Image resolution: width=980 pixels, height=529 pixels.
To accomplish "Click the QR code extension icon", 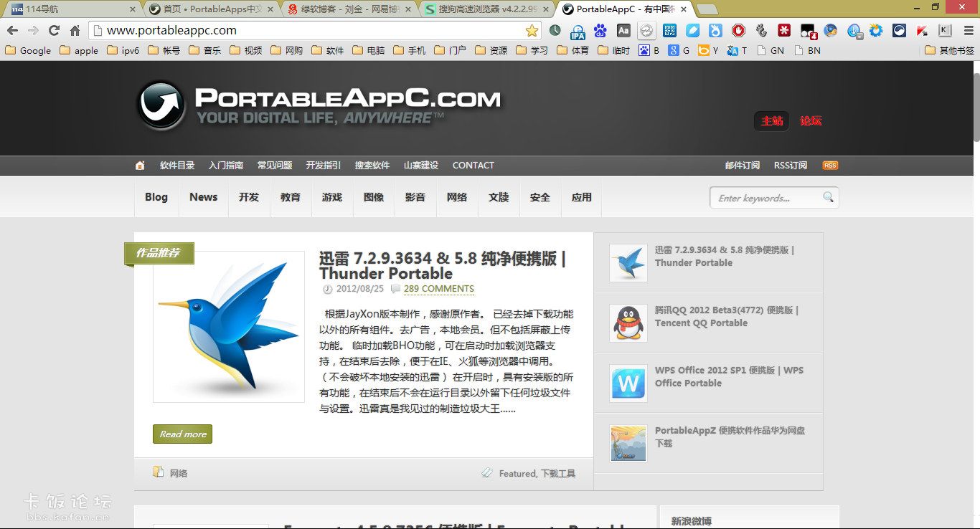I will point(669,31).
